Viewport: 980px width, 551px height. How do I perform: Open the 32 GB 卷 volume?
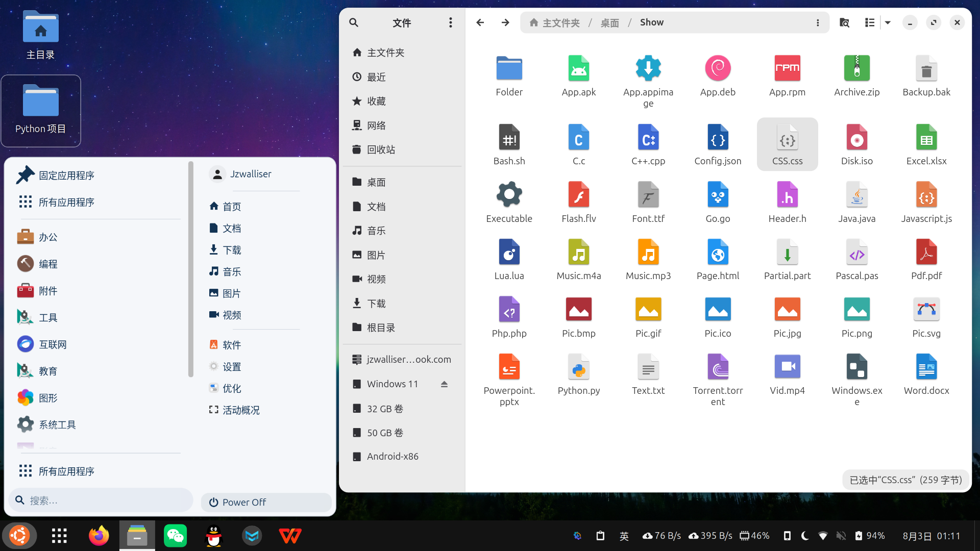tap(402, 409)
